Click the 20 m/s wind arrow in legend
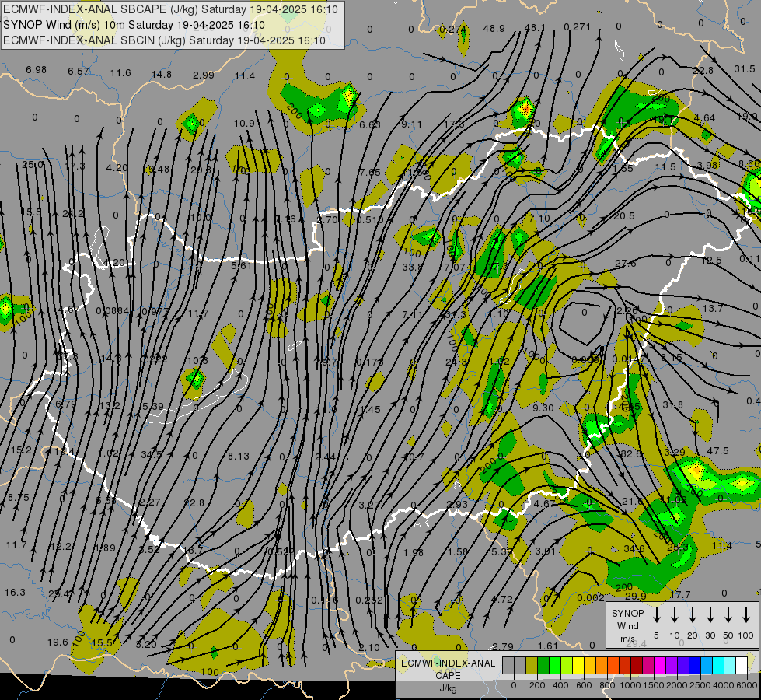Screen dimensions: 761x700 pos(693,615)
